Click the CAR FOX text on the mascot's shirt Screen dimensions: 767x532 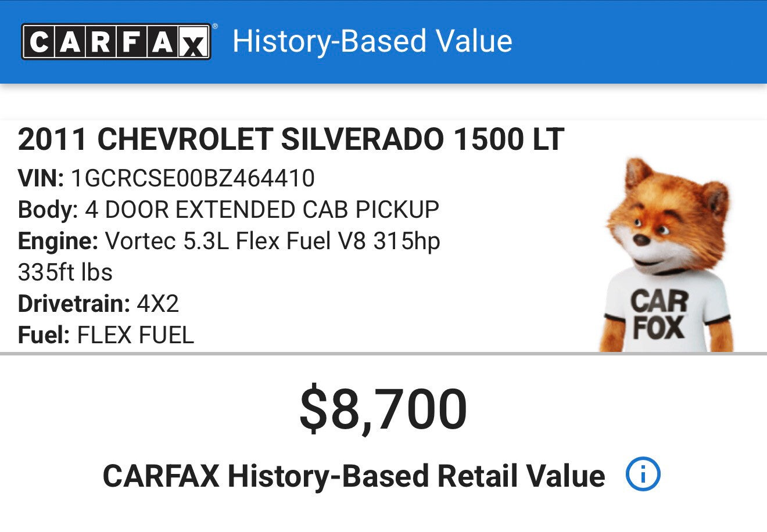pyautogui.click(x=659, y=315)
